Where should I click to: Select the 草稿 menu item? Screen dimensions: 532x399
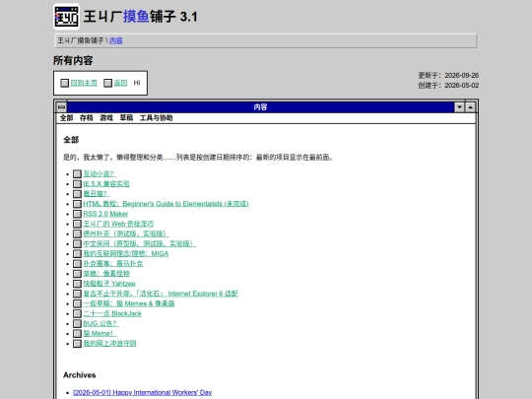(126, 118)
